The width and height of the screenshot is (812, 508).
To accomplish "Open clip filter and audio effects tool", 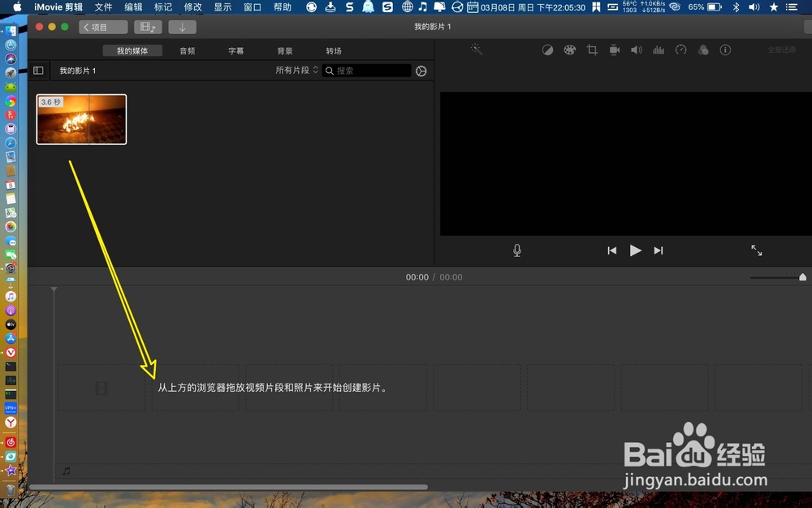I will point(703,50).
